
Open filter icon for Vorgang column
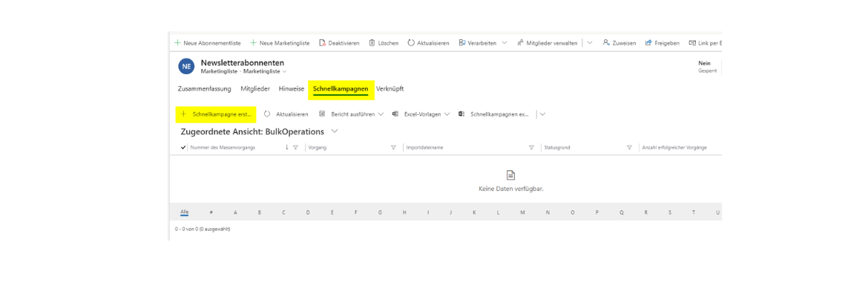pyautogui.click(x=394, y=148)
